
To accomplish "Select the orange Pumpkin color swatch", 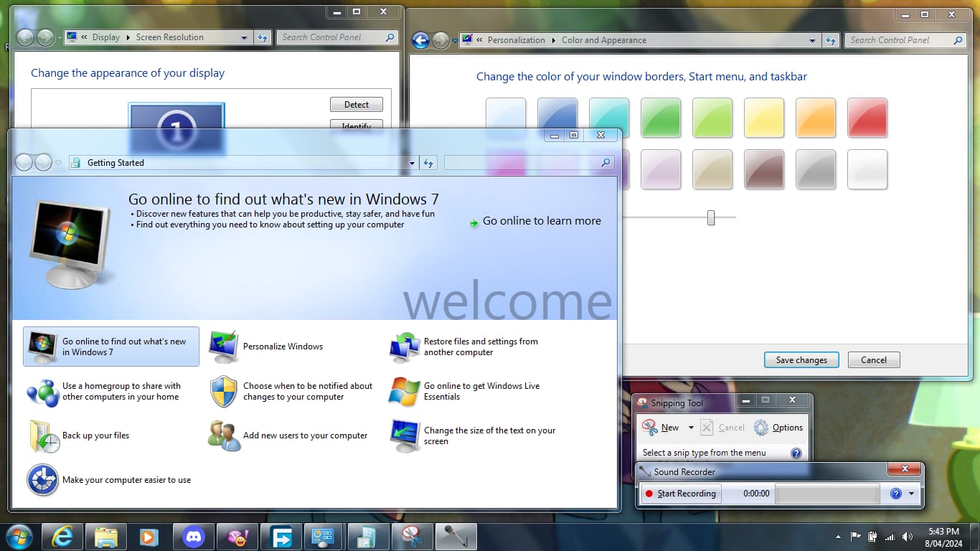I will pos(816,118).
